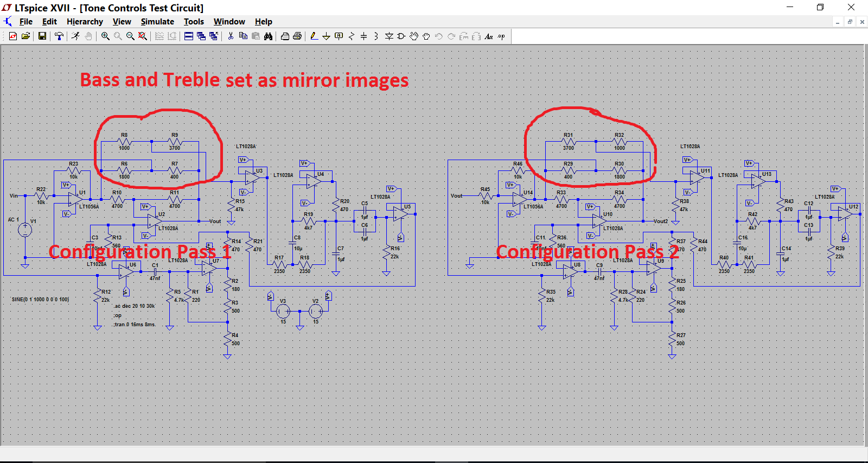Zoom in with the plus magnifier icon
Image resolution: width=868 pixels, height=463 pixels.
(x=105, y=36)
